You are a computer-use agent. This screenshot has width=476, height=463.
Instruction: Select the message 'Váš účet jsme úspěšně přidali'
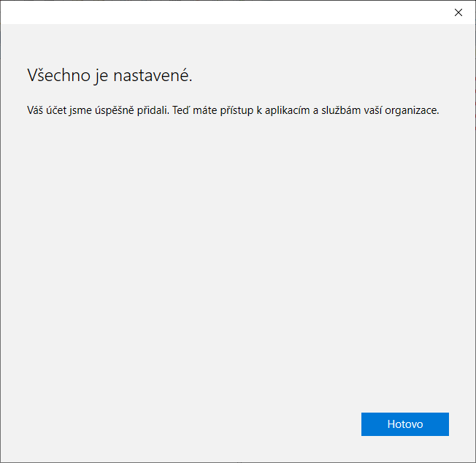(x=97, y=110)
